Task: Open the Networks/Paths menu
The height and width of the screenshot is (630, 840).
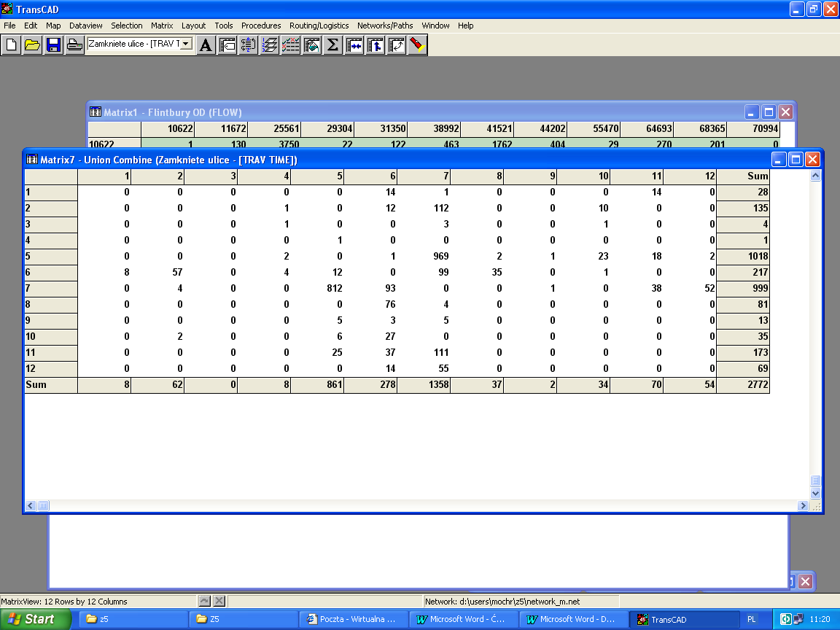Action: 385,26
